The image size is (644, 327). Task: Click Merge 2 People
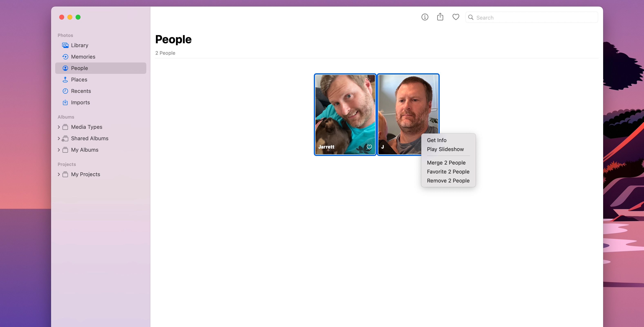[446, 163]
